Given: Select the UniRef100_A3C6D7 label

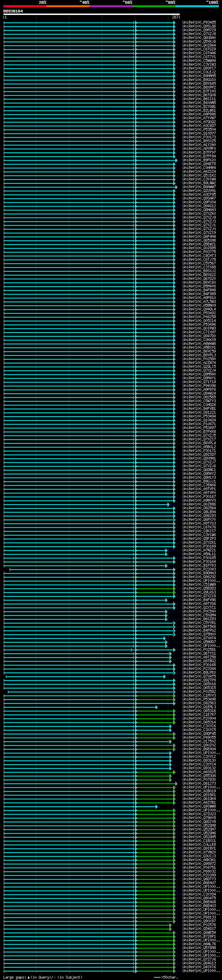Looking at the screenshot, I should point(199,125).
